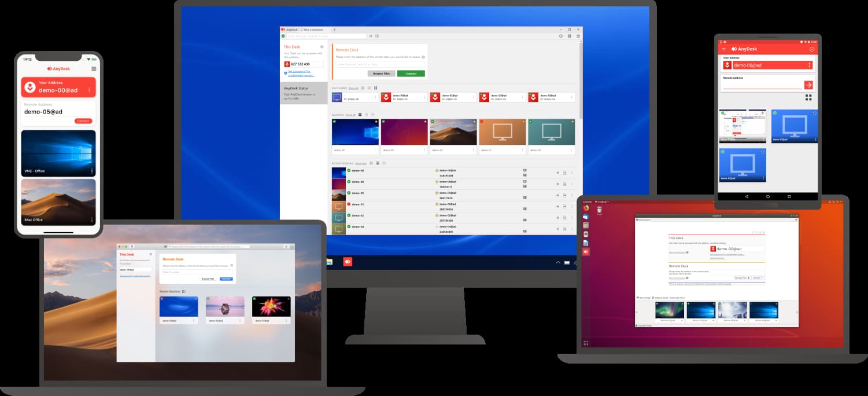Open the VM2 - Office thumbnail on the iPhone
The image size is (868, 396).
58,153
